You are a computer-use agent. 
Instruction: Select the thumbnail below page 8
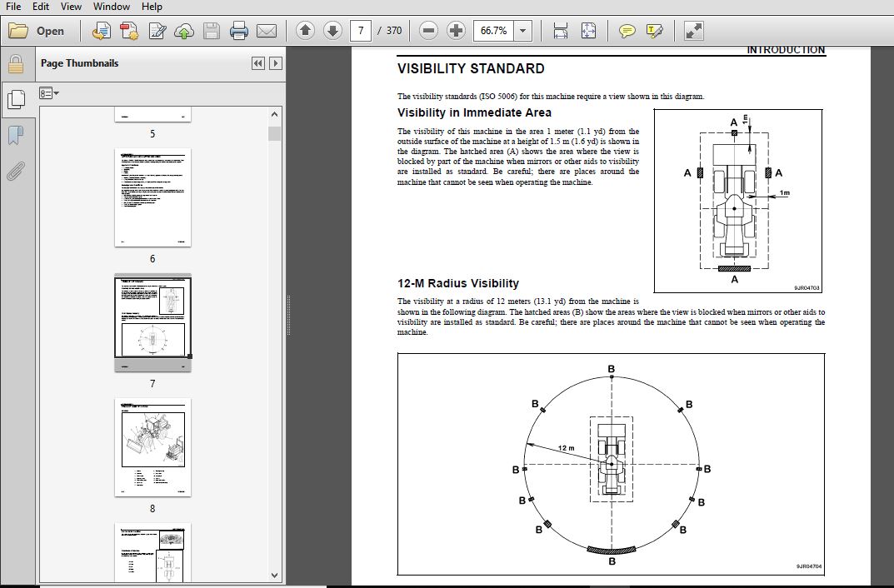pyautogui.click(x=152, y=552)
